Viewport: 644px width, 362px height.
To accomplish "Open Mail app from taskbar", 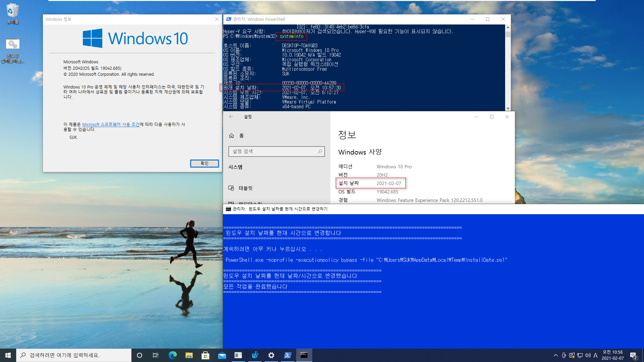I will [x=222, y=355].
